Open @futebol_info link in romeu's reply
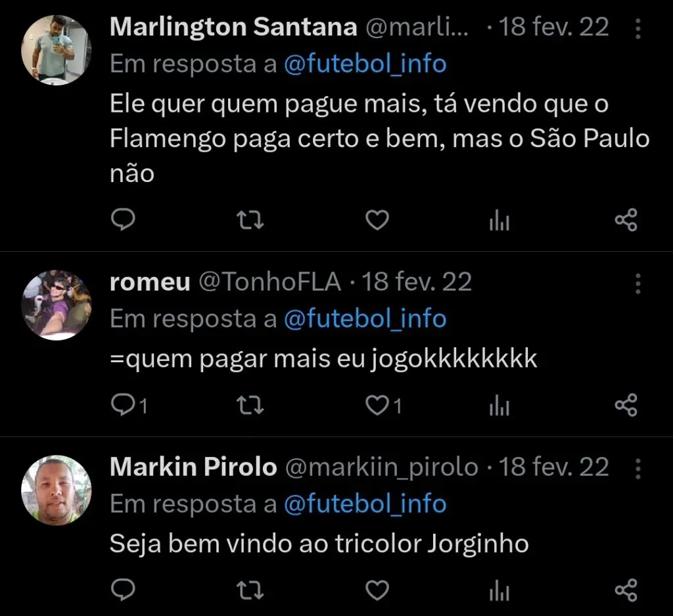 pos(366,318)
